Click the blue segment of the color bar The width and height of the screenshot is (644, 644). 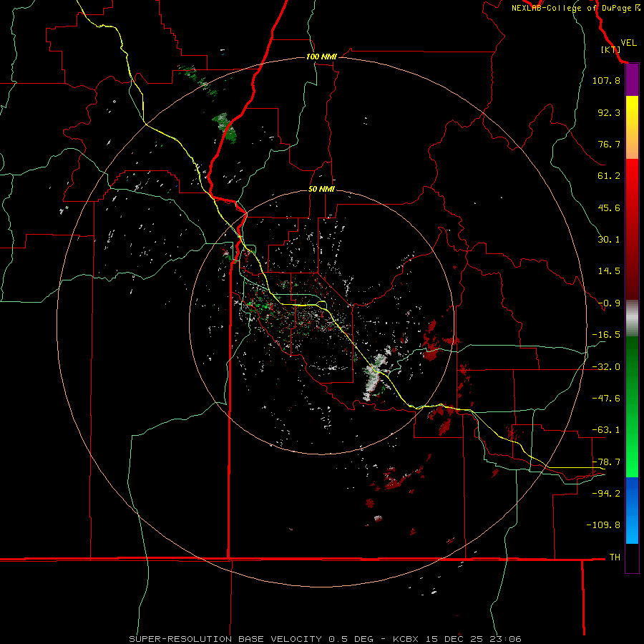[x=632, y=510]
